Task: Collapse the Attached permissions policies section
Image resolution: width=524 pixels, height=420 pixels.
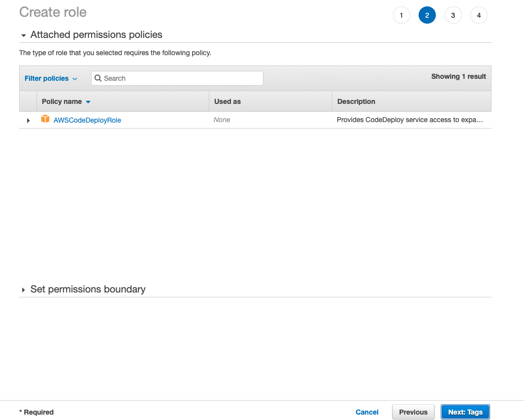Action: point(23,35)
